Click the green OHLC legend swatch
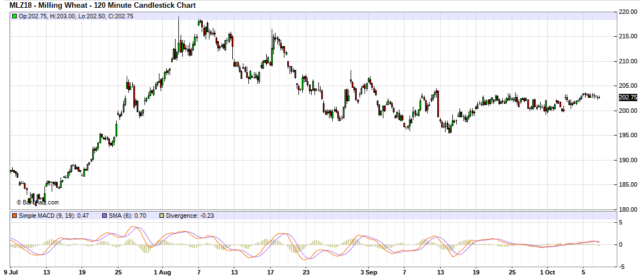 pyautogui.click(x=14, y=16)
